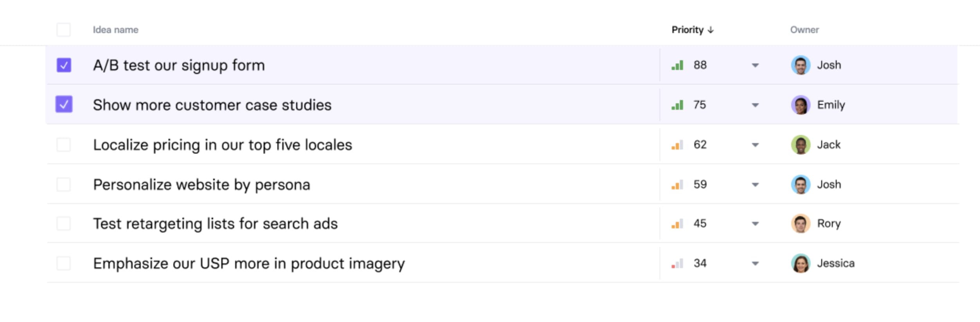980x322 pixels.
Task: Click Rory's owner avatar
Action: pyautogui.click(x=801, y=224)
